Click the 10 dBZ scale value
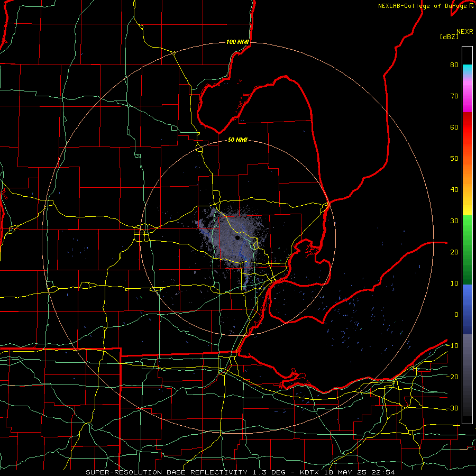Image resolution: width=476 pixels, height=476 pixels. tap(454, 283)
